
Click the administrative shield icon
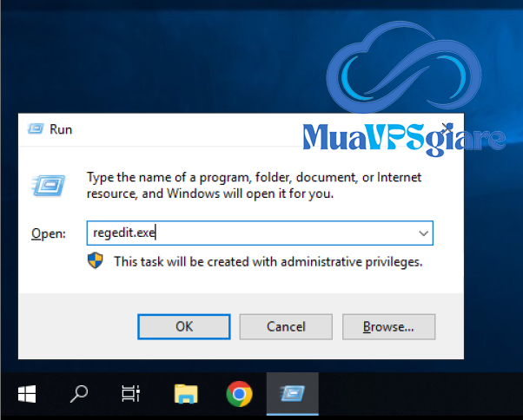[x=96, y=260]
